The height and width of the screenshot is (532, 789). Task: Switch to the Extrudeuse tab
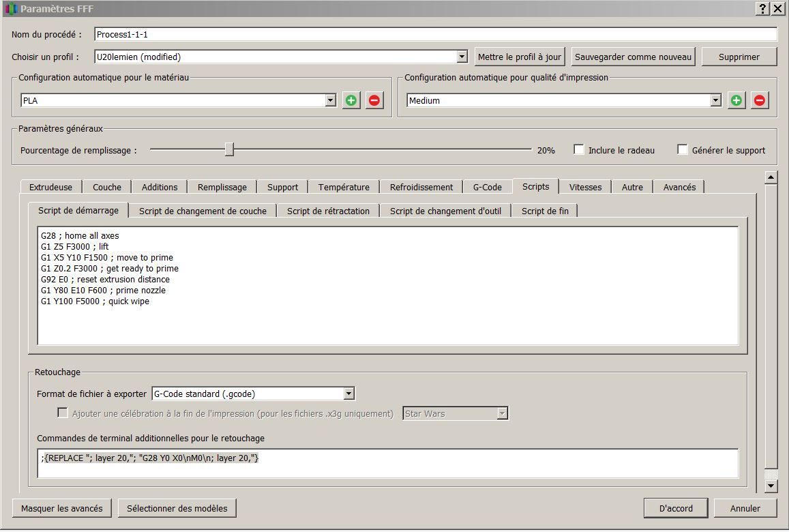pos(51,188)
